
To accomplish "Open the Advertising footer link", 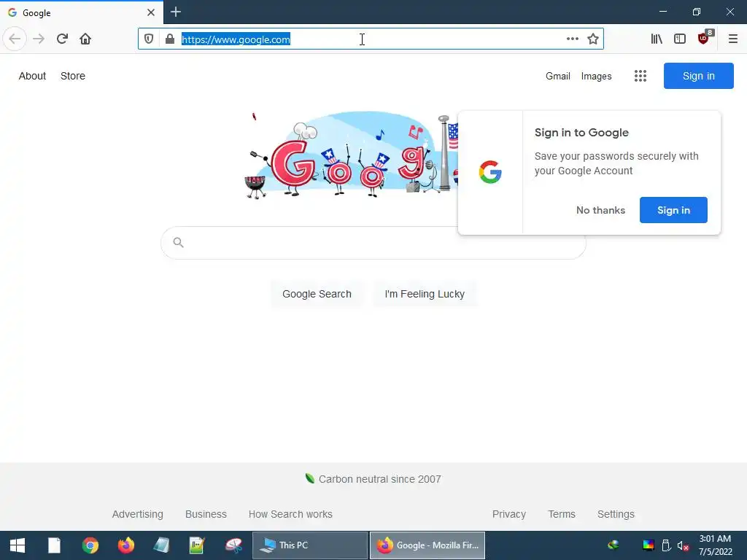I will point(138,514).
